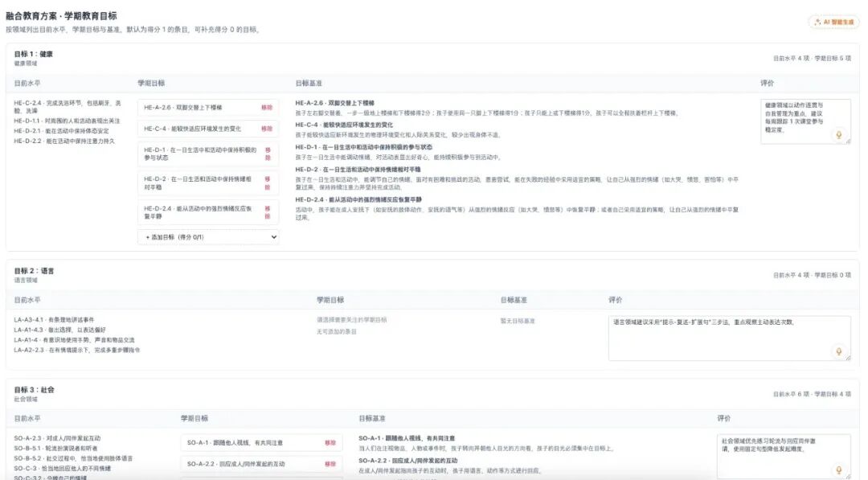
Task: Click the 目标 2：语言 section title
Action: point(34,271)
